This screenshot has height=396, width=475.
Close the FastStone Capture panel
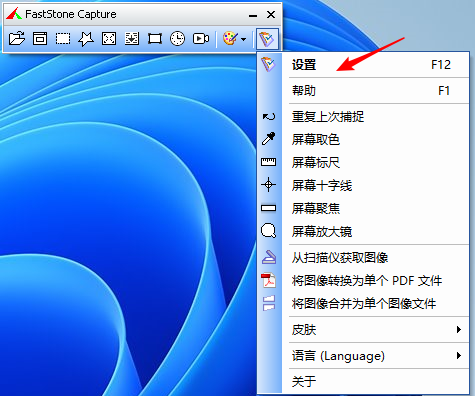271,14
